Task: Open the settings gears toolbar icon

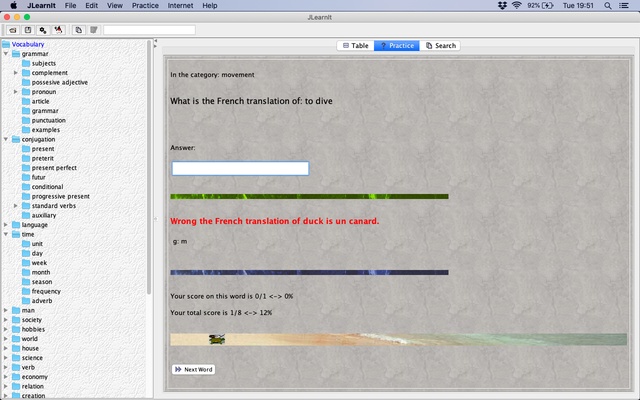Action: click(x=43, y=30)
